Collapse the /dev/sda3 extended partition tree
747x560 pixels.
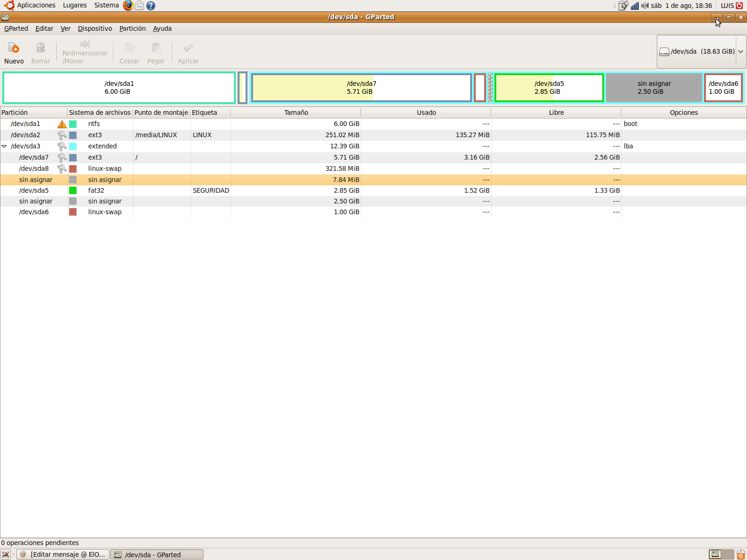click(4, 147)
